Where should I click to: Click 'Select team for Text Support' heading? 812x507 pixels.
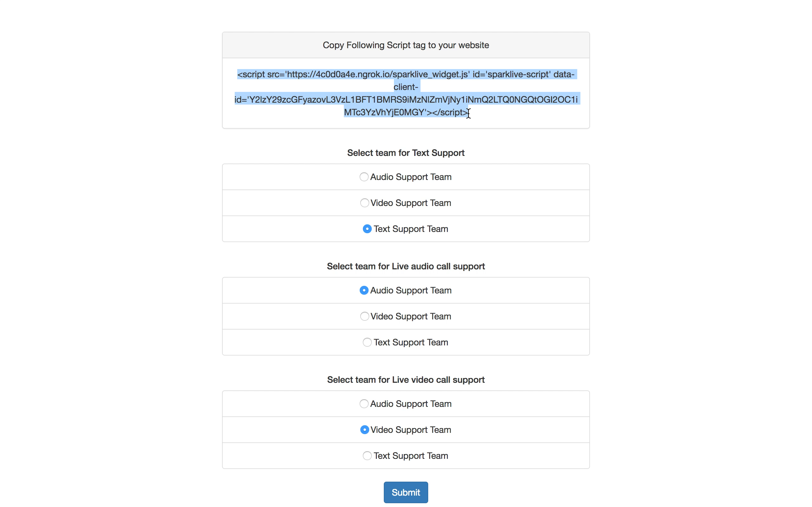406,153
